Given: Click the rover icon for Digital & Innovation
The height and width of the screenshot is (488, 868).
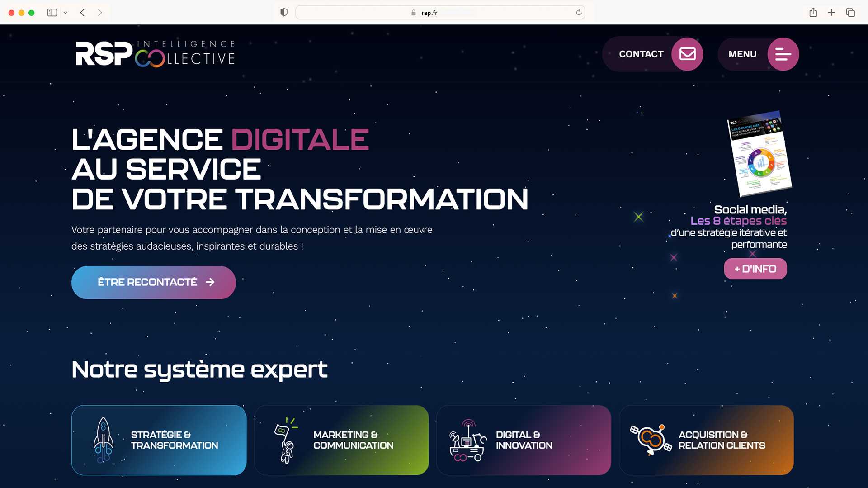Looking at the screenshot, I should (x=467, y=440).
